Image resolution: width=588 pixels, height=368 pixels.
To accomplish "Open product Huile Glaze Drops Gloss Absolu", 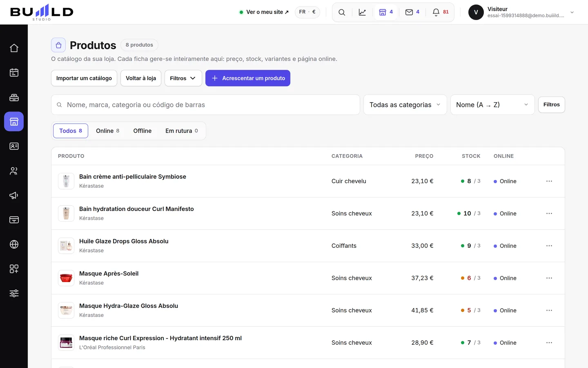I will pyautogui.click(x=124, y=241).
